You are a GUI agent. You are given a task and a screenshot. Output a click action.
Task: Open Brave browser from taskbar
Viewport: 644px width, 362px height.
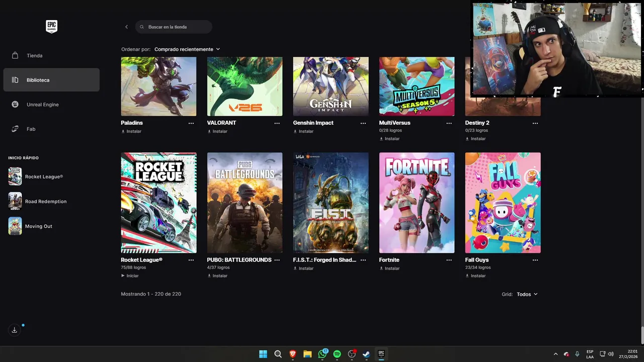pos(292,354)
